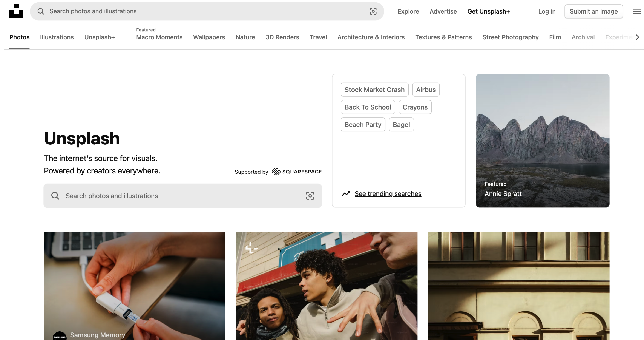Click the Annie Spratt name link
The image size is (644, 340).
coord(503,194)
